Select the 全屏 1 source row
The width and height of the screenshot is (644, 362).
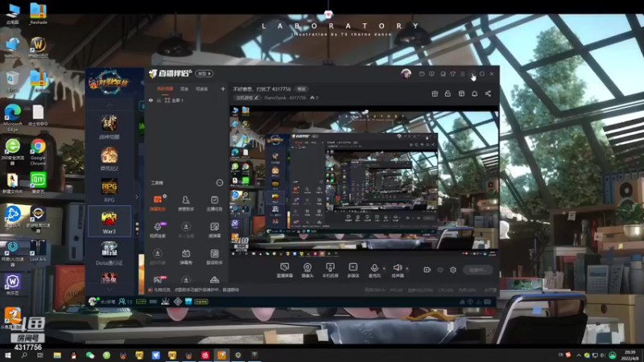click(x=186, y=100)
